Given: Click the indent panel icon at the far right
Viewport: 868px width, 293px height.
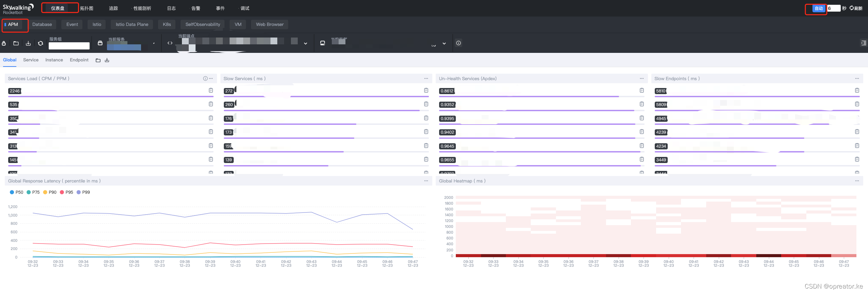Looking at the screenshot, I should tap(864, 43).
